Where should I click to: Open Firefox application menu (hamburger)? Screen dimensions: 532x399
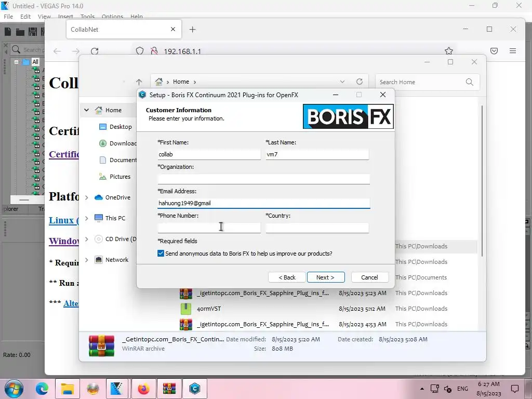(x=513, y=51)
